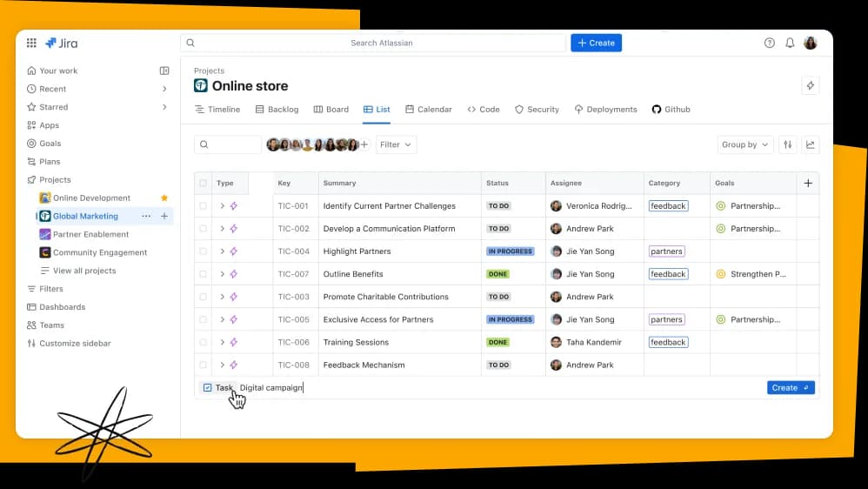Image resolution: width=868 pixels, height=489 pixels.
Task: Check the TIC-001 row checkbox
Action: click(204, 205)
